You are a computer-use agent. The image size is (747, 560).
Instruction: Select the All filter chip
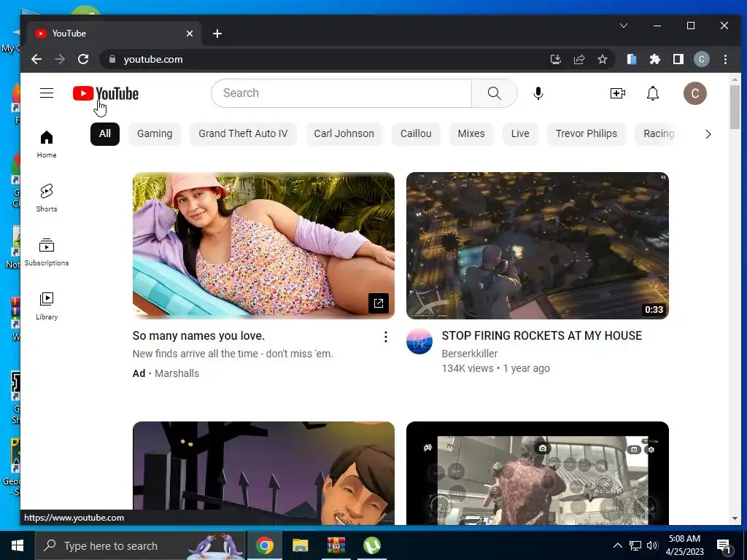[x=105, y=134]
